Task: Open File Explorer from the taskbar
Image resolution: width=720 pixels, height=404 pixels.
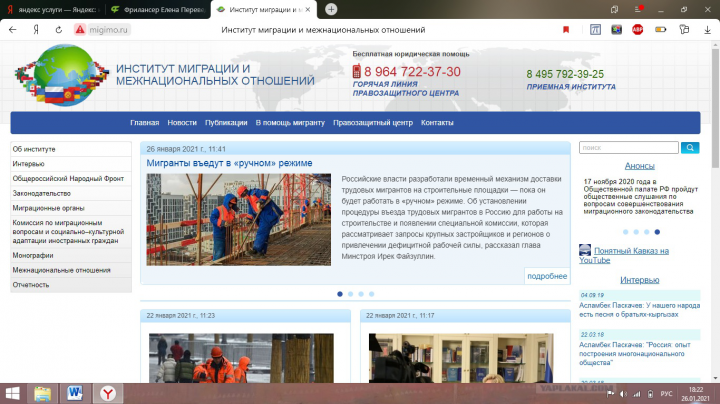Action: (42, 393)
